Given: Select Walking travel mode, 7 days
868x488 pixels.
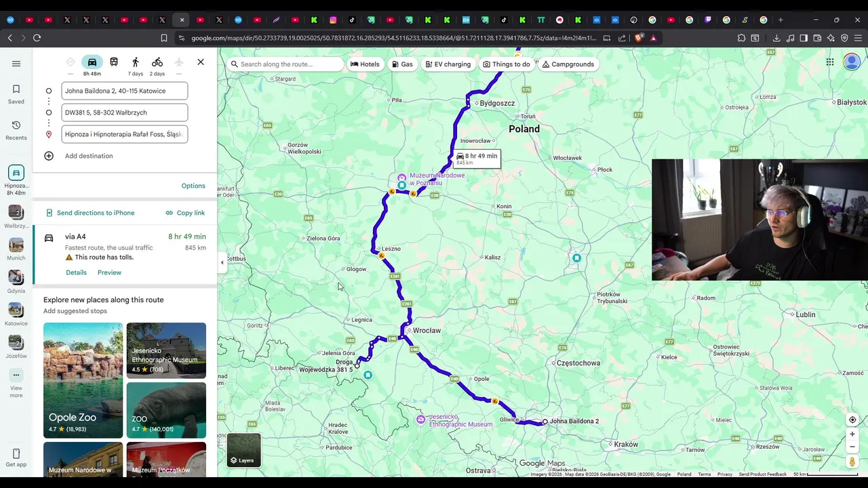Looking at the screenshot, I should (x=136, y=66).
